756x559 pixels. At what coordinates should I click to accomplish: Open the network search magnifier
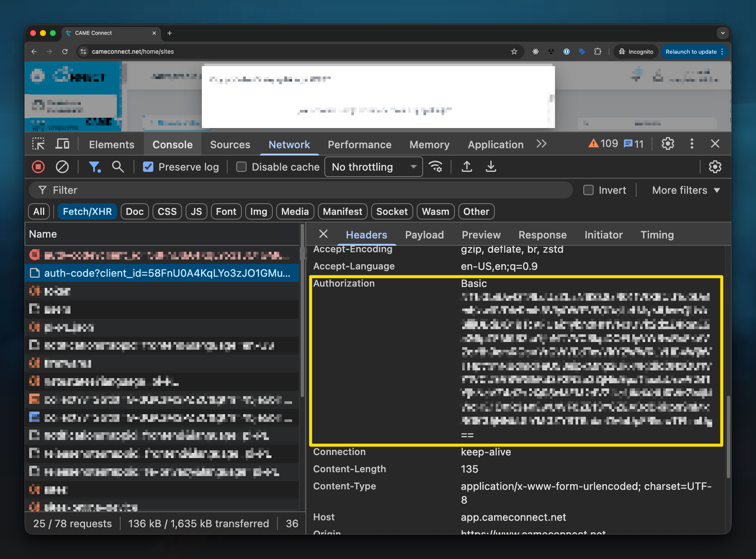pyautogui.click(x=118, y=167)
